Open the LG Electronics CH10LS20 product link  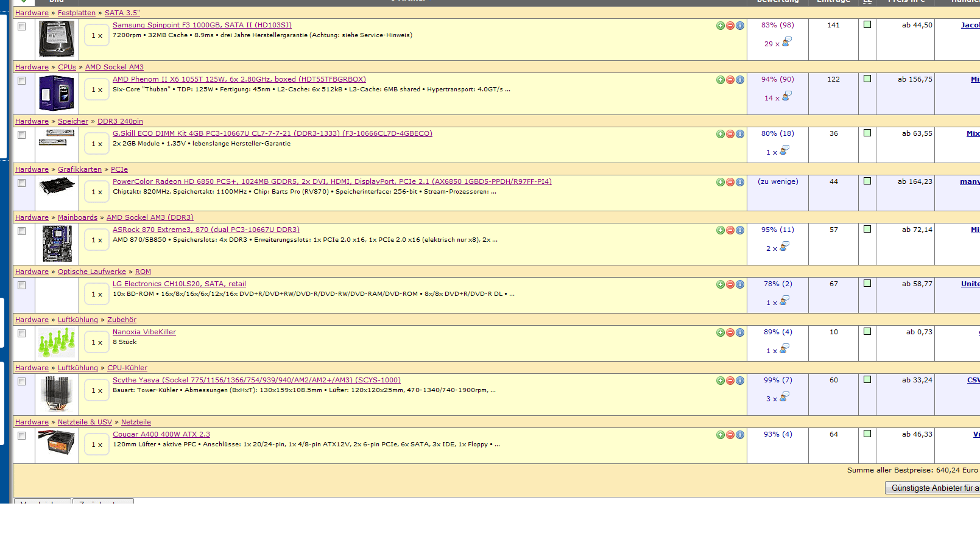[179, 284]
